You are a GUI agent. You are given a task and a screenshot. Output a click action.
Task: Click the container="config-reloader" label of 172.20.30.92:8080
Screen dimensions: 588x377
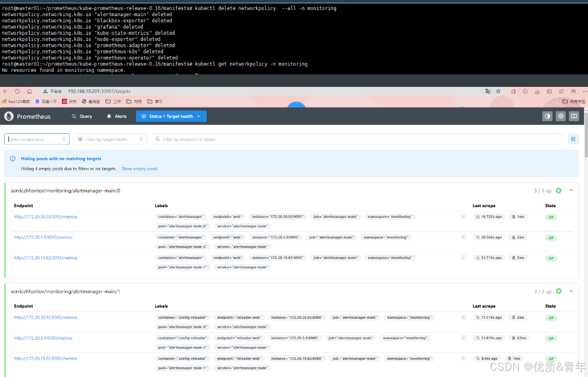click(182, 317)
